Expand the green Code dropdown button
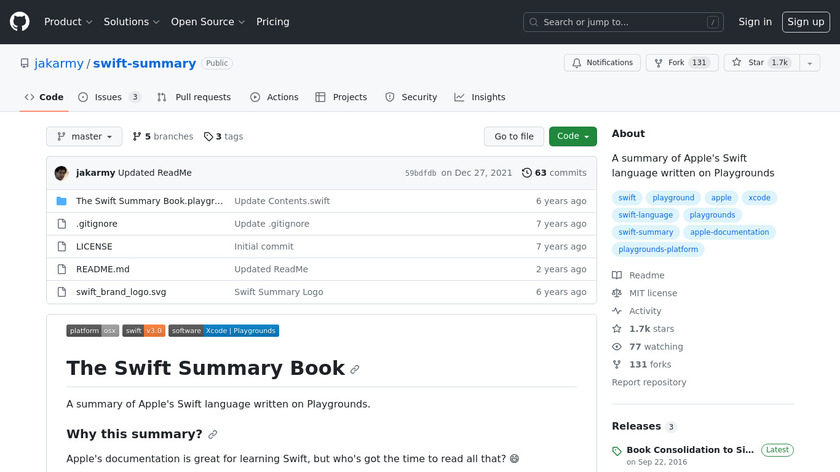 coord(572,137)
